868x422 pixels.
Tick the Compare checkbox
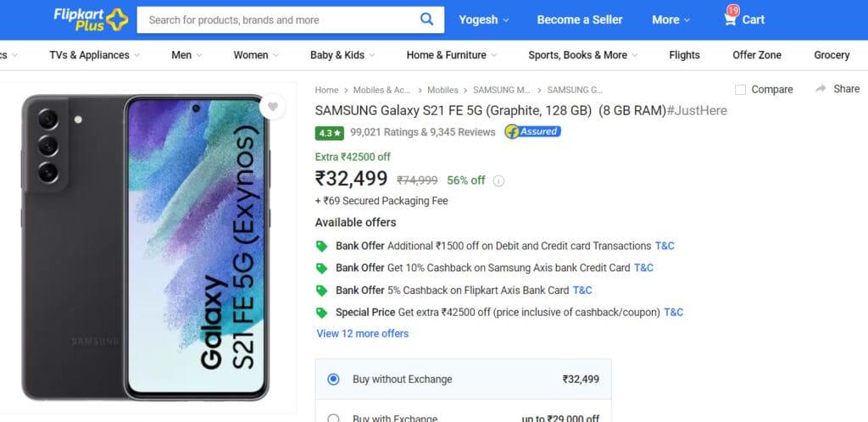point(740,90)
